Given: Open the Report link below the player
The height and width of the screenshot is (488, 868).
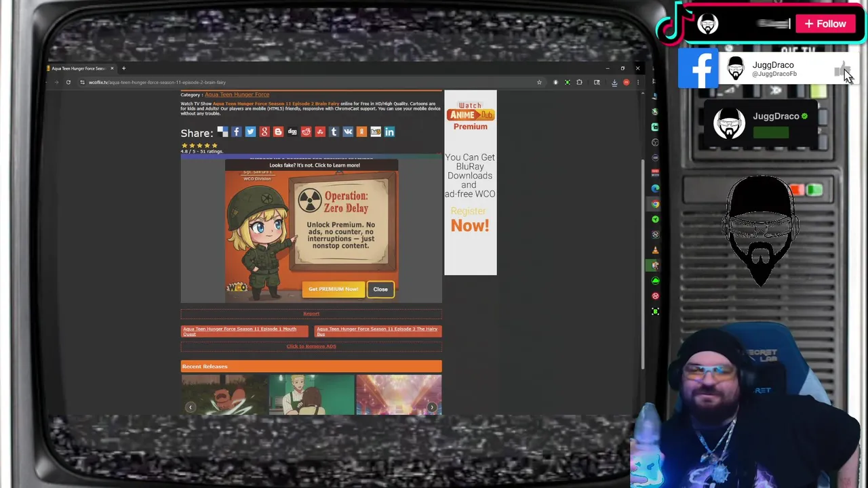Looking at the screenshot, I should [311, 314].
